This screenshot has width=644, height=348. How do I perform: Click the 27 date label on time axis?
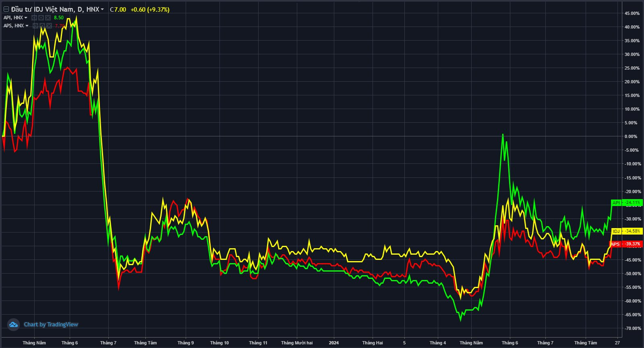click(617, 343)
